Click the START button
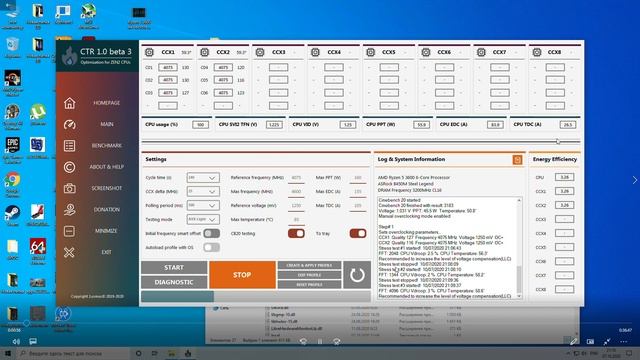The height and width of the screenshot is (360, 640). click(x=174, y=268)
